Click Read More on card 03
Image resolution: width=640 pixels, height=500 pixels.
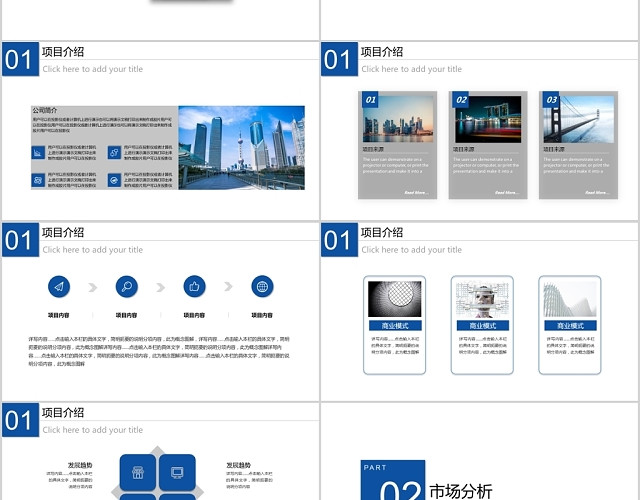coord(597,192)
